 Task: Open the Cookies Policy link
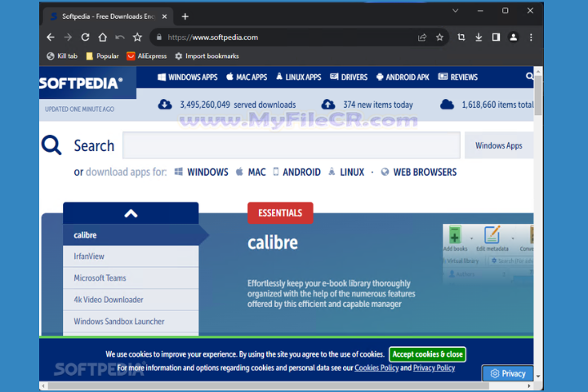point(376,368)
